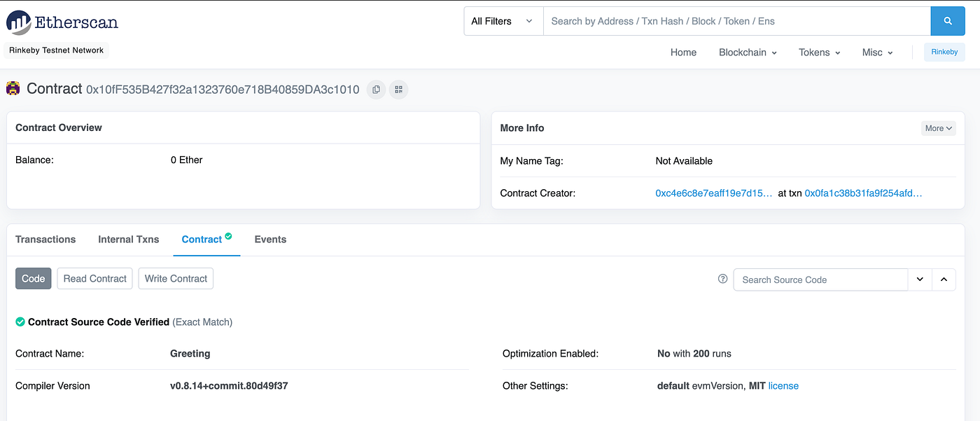Focus the main address search field
980x421 pixels.
[736, 21]
